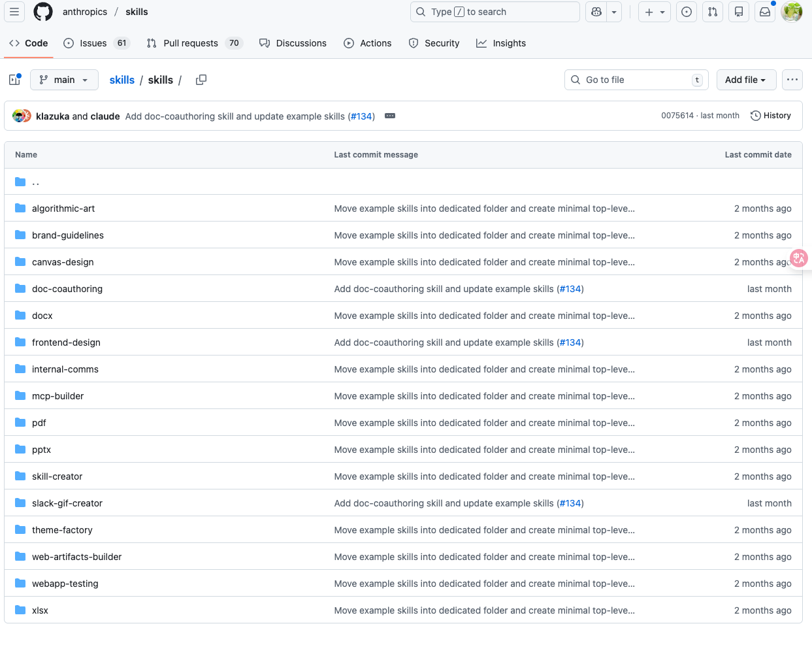Click the search bar in the header
812x662 pixels.
pyautogui.click(x=495, y=12)
